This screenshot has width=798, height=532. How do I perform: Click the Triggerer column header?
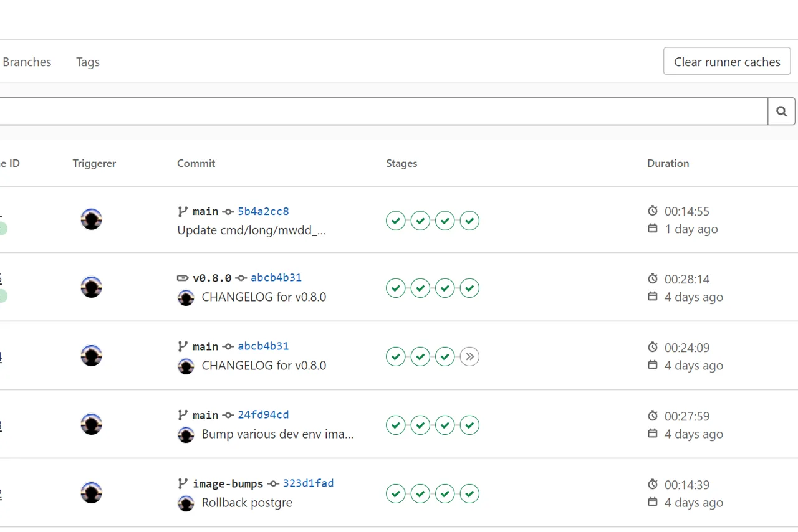tap(94, 163)
